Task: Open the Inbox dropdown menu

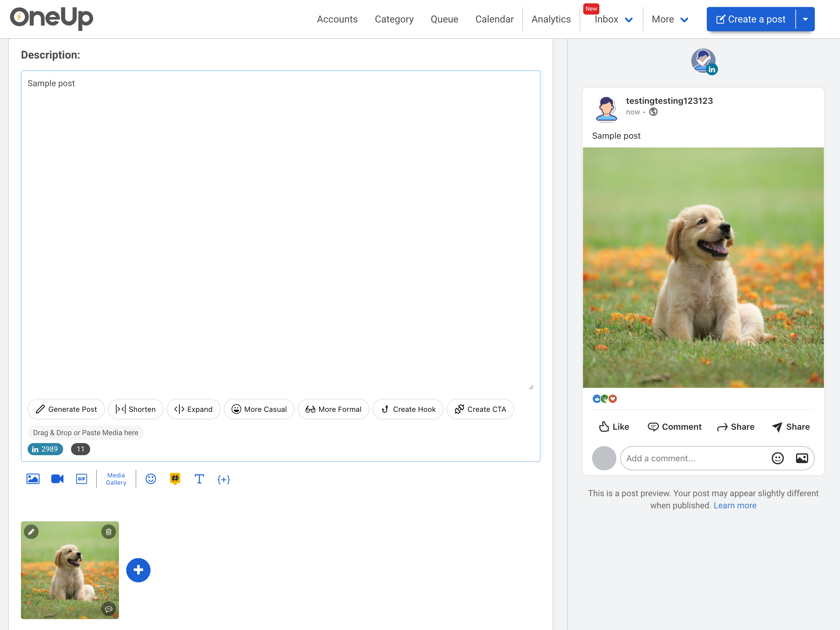Action: coord(613,19)
